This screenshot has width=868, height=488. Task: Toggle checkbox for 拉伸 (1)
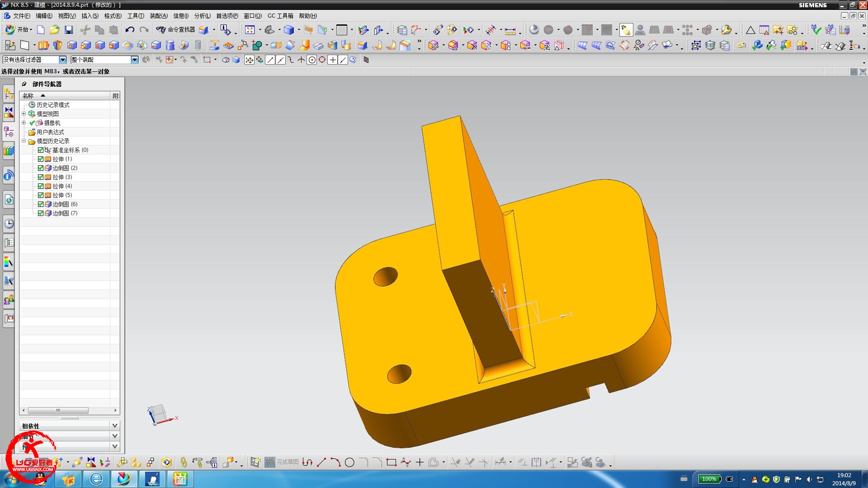click(x=41, y=159)
